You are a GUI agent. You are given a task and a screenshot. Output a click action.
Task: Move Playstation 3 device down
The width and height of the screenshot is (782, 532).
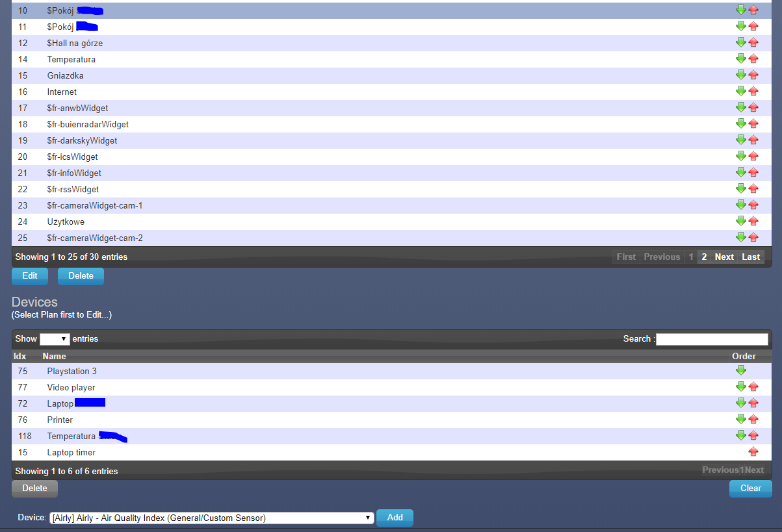coord(740,370)
